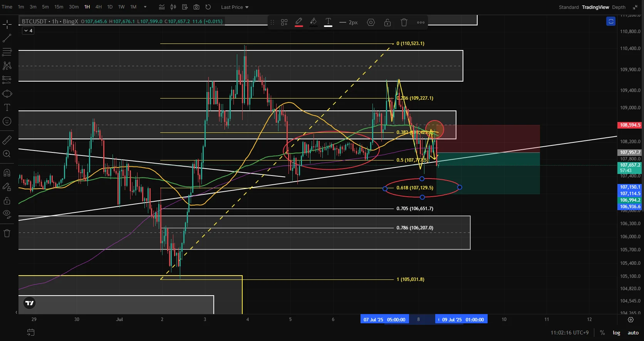Select the 3m timeframe
The height and width of the screenshot is (341, 644).
(x=33, y=7)
